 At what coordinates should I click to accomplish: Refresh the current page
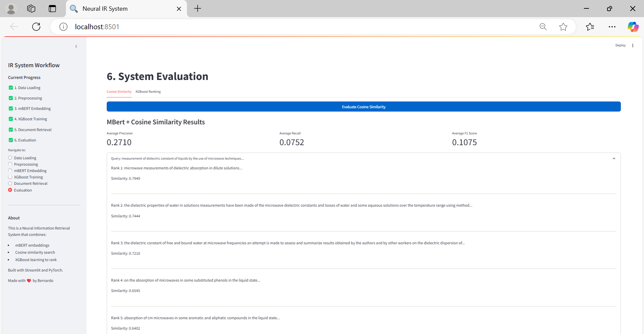pos(36,27)
